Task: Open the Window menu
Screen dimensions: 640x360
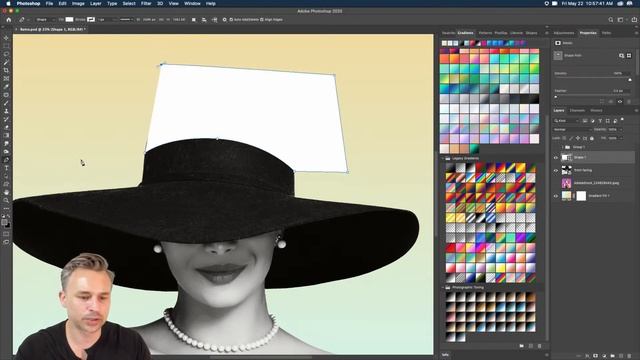Action: [x=192, y=3]
